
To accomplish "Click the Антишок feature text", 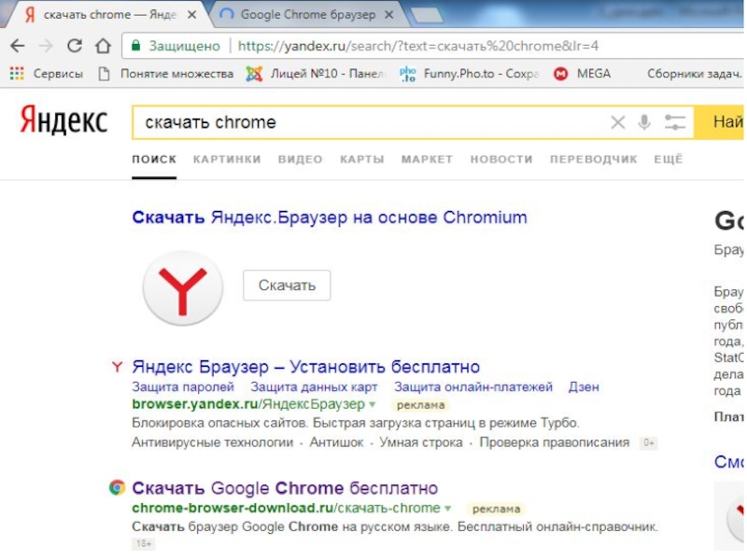I will (x=336, y=442).
